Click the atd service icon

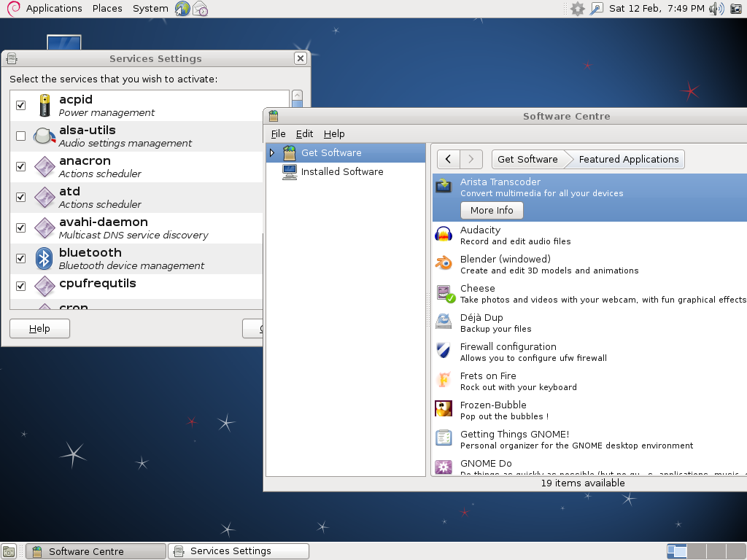point(44,197)
